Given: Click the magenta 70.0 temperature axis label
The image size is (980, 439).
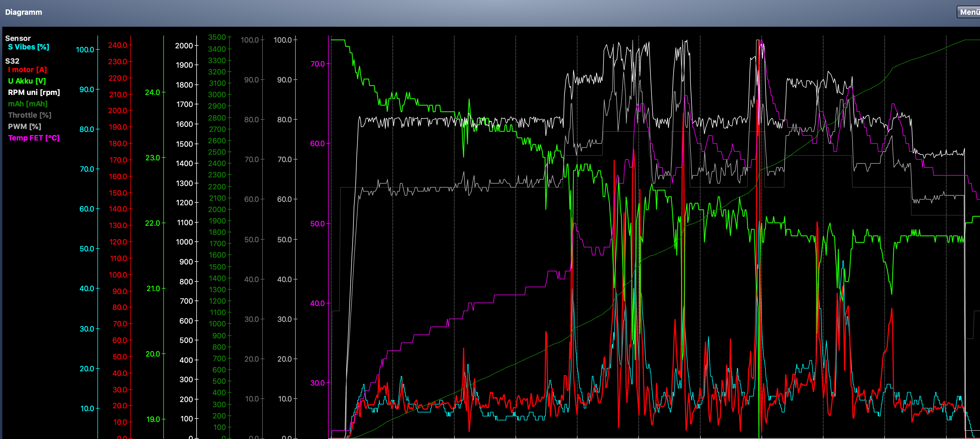Looking at the screenshot, I should click(x=318, y=64).
